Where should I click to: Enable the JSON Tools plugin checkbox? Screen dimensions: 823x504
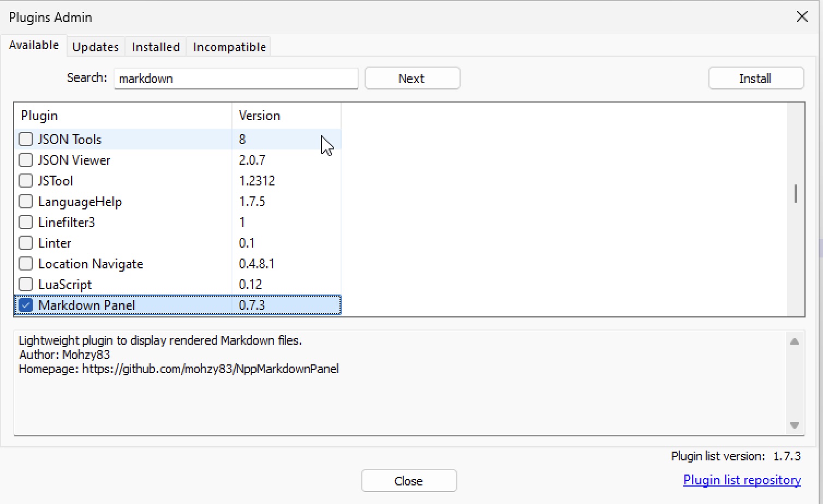pos(26,139)
